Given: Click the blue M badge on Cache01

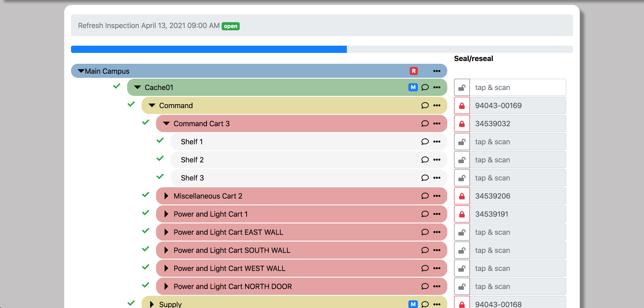Looking at the screenshot, I should [x=413, y=87].
